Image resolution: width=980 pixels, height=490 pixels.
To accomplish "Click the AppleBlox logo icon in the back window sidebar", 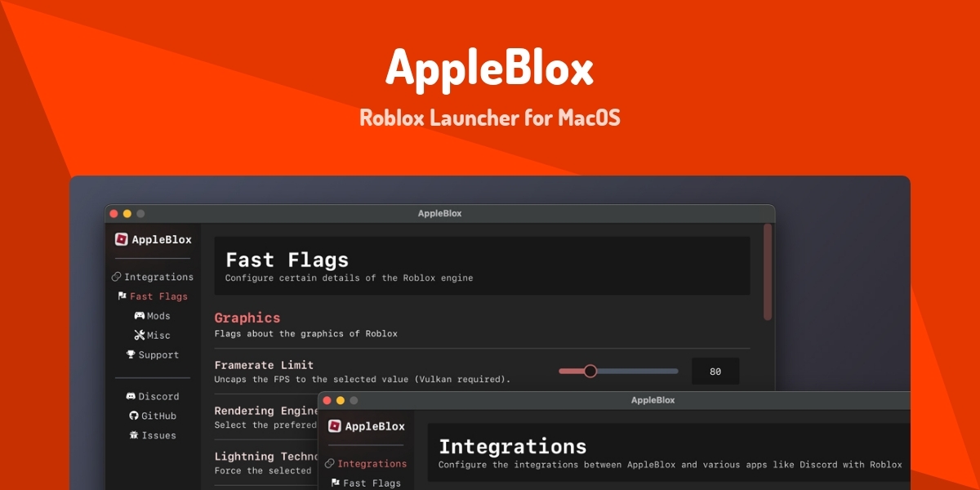I will click(x=121, y=239).
